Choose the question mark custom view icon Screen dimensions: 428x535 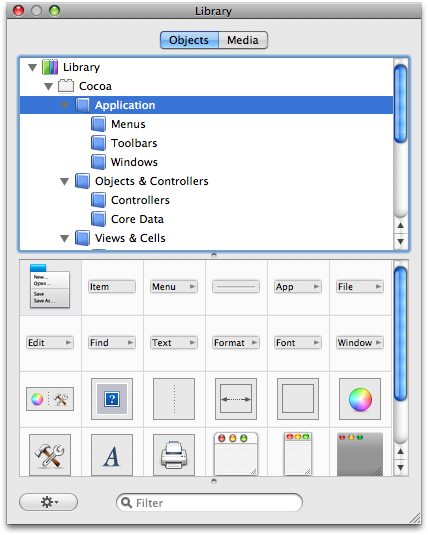[112, 399]
